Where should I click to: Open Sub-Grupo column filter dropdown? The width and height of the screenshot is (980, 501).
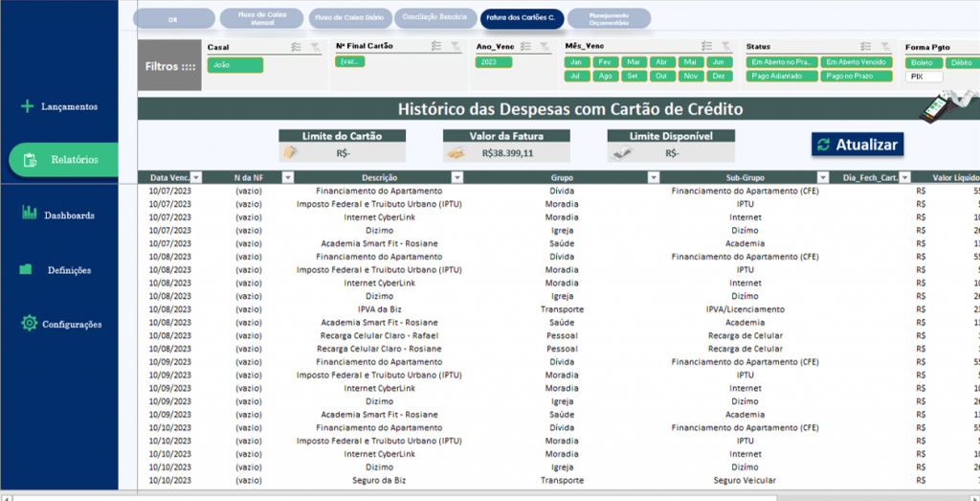tap(824, 177)
